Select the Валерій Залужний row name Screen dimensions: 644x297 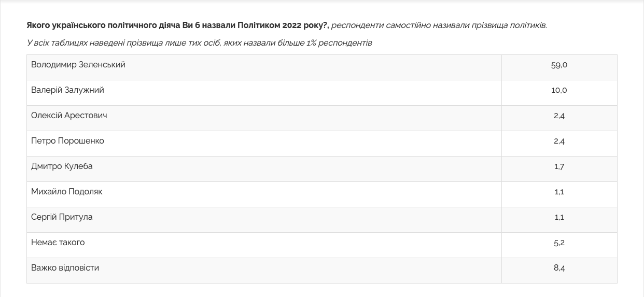(x=67, y=90)
